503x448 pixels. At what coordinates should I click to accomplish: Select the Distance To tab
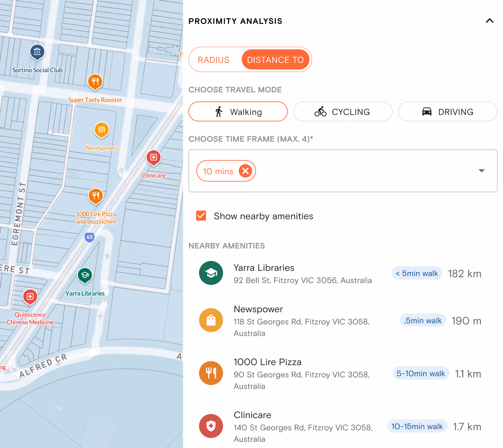pos(276,60)
